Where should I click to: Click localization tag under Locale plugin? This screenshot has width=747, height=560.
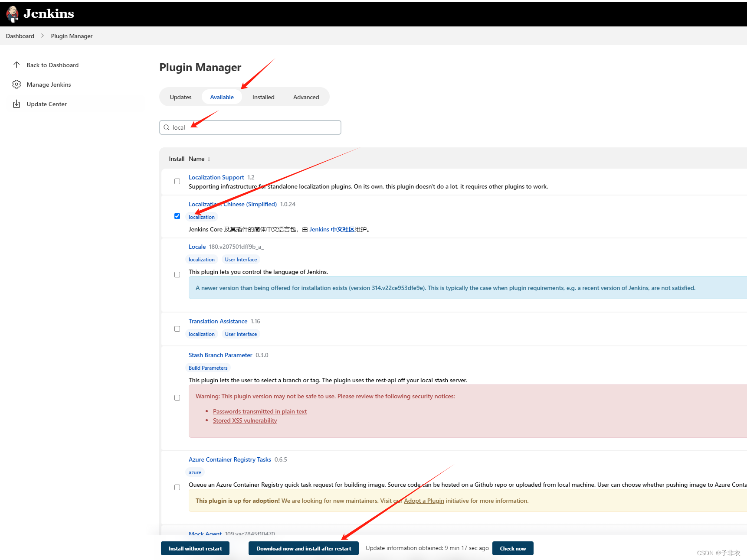click(x=201, y=260)
